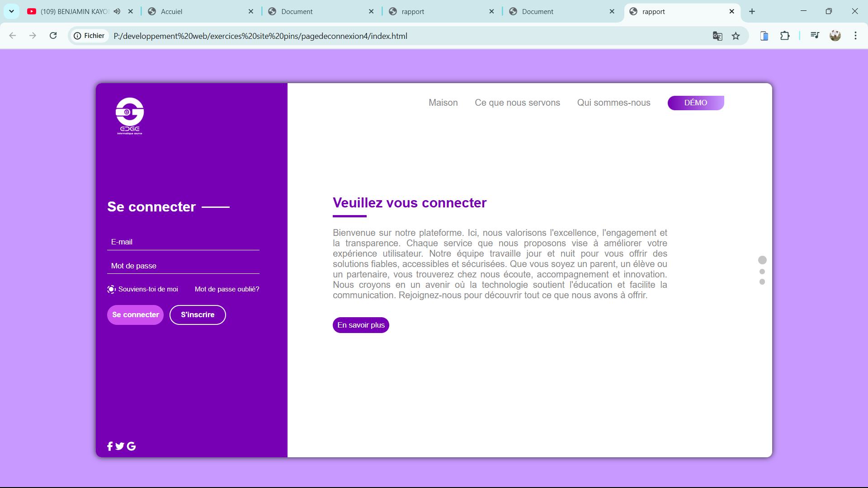Click the Se connecter panel heading
Image resolution: width=868 pixels, height=488 pixels.
(x=151, y=207)
